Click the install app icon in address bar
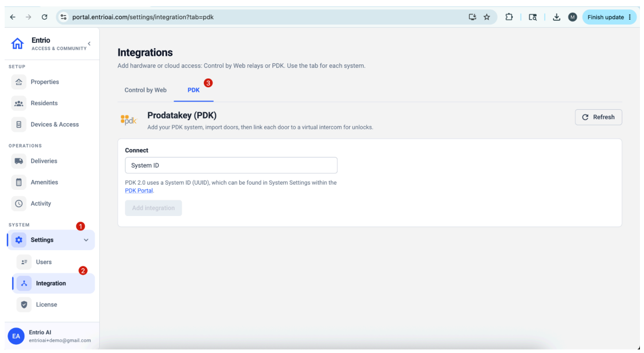Screen dimensions: 644x353 pyautogui.click(x=472, y=17)
